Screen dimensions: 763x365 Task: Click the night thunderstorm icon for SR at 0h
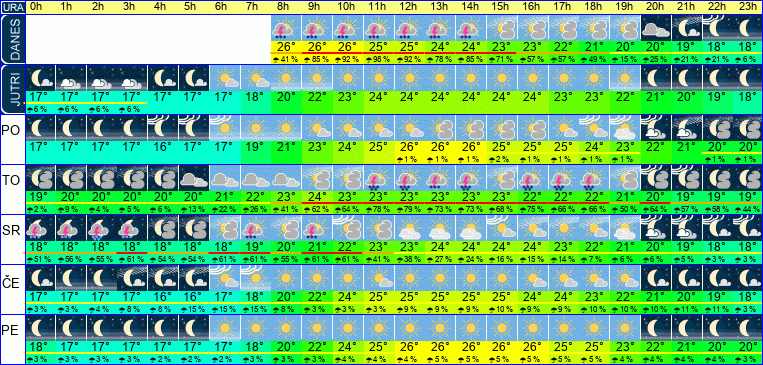point(39,228)
